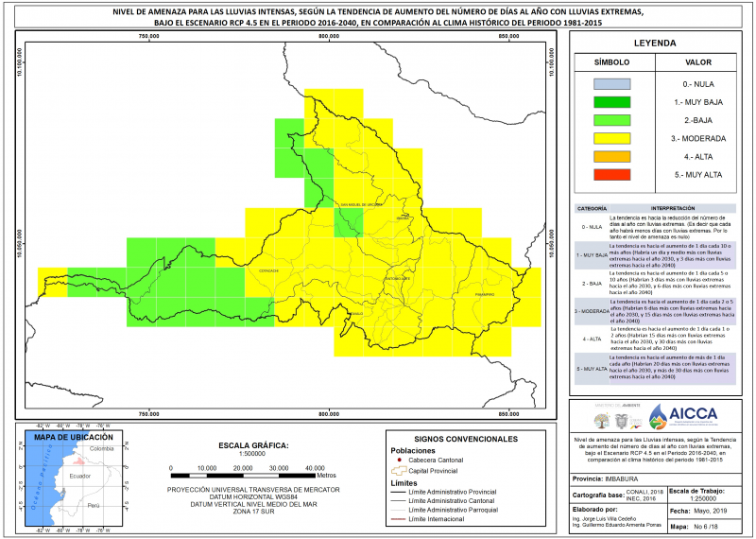Screen dimensions: 756x539
Task: Click the SÍMBOLO column header
Action: 611,62
